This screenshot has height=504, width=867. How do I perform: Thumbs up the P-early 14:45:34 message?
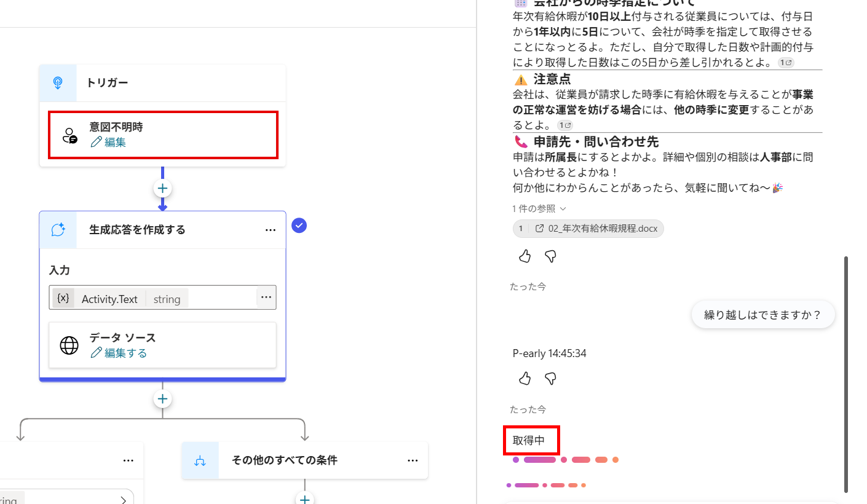click(525, 379)
